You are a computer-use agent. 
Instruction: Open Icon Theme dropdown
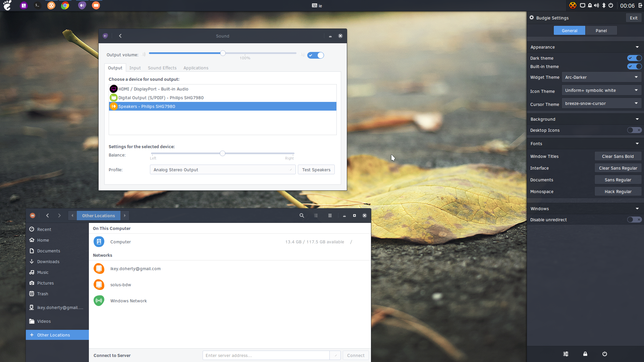point(601,90)
